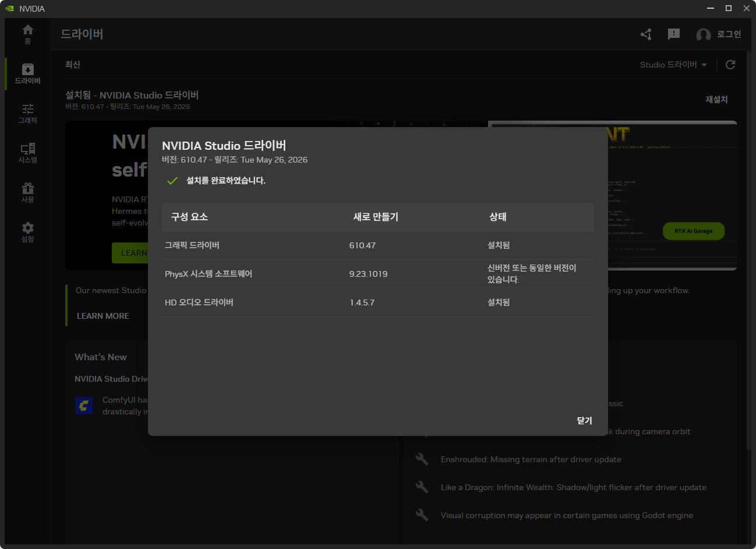This screenshot has height=549, width=756.
Task: Click the 설치를 완료하였습니다 message
Action: 226,181
